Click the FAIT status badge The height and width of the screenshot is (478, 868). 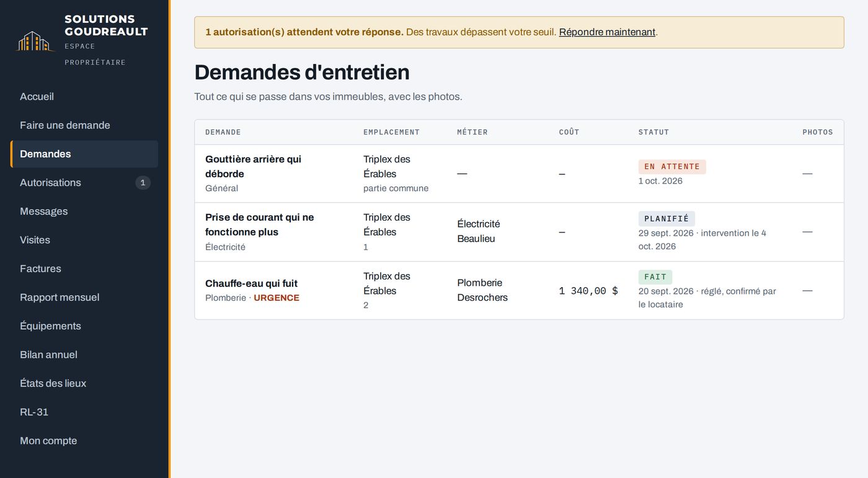point(655,277)
